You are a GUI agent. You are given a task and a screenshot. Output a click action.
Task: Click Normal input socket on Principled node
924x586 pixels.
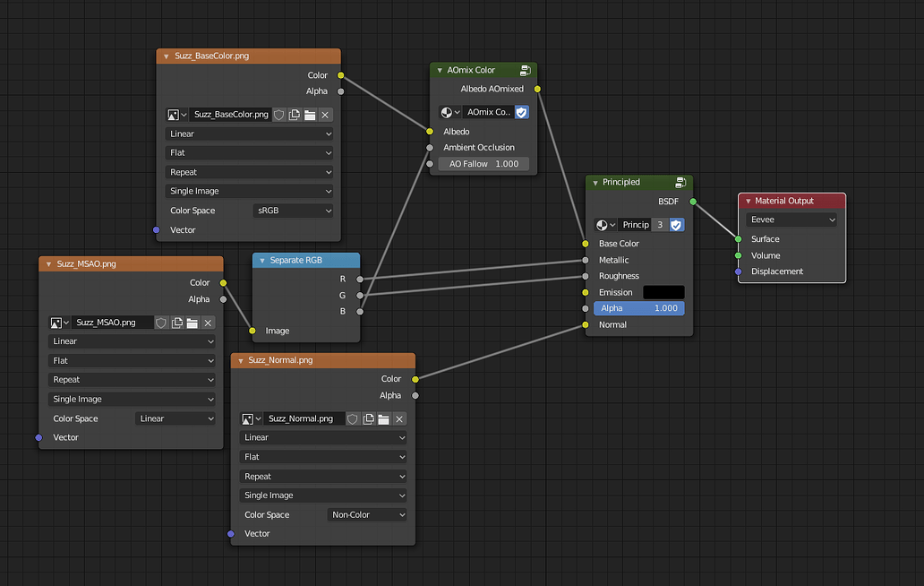click(x=586, y=325)
